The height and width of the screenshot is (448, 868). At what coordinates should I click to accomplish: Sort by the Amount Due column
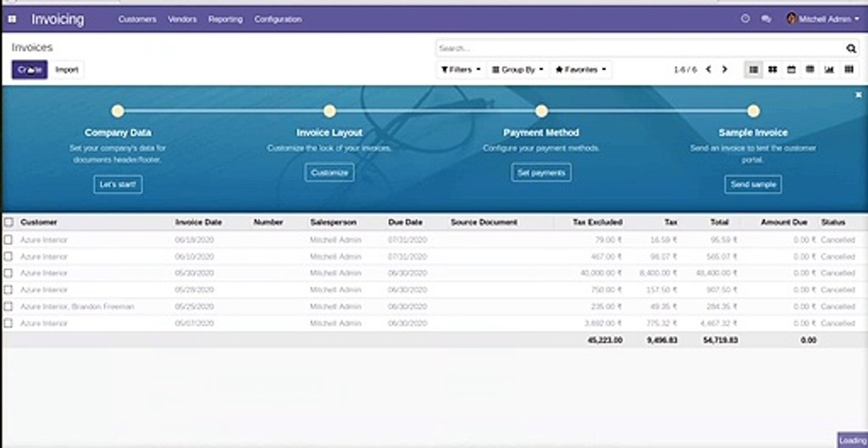point(784,222)
